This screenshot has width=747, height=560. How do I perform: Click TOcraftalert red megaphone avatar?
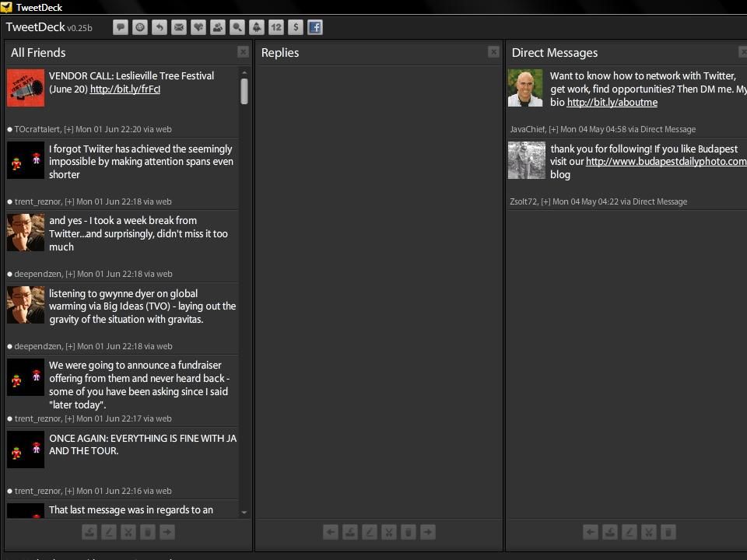pyautogui.click(x=26, y=88)
